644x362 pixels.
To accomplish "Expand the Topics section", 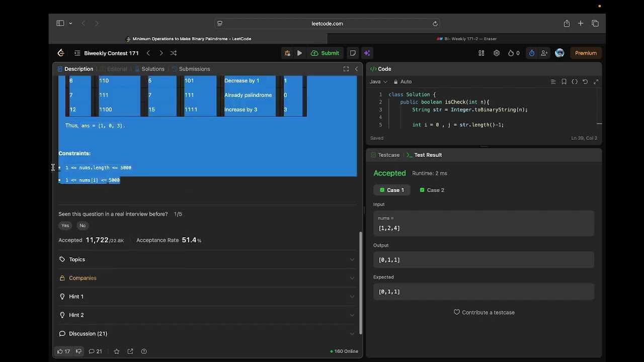I will [x=207, y=259].
